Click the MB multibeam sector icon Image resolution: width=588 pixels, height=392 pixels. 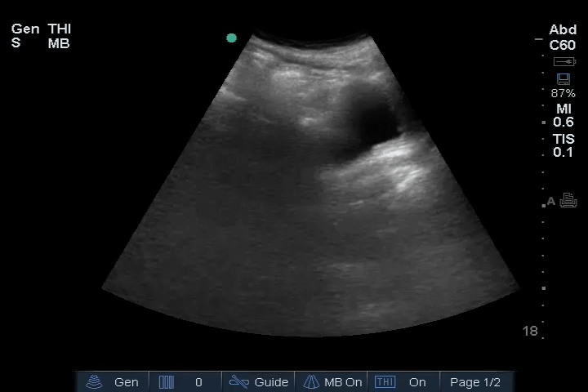311,381
